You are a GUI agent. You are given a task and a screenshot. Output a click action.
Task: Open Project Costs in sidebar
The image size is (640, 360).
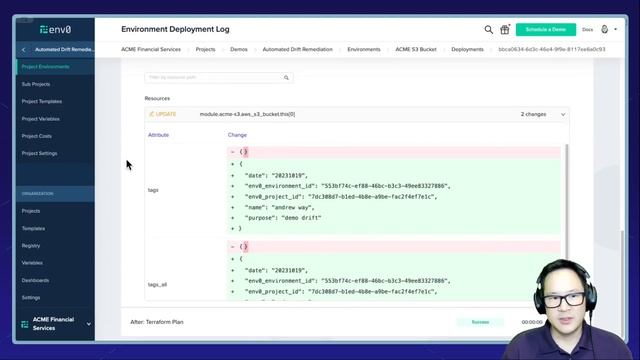(37, 136)
